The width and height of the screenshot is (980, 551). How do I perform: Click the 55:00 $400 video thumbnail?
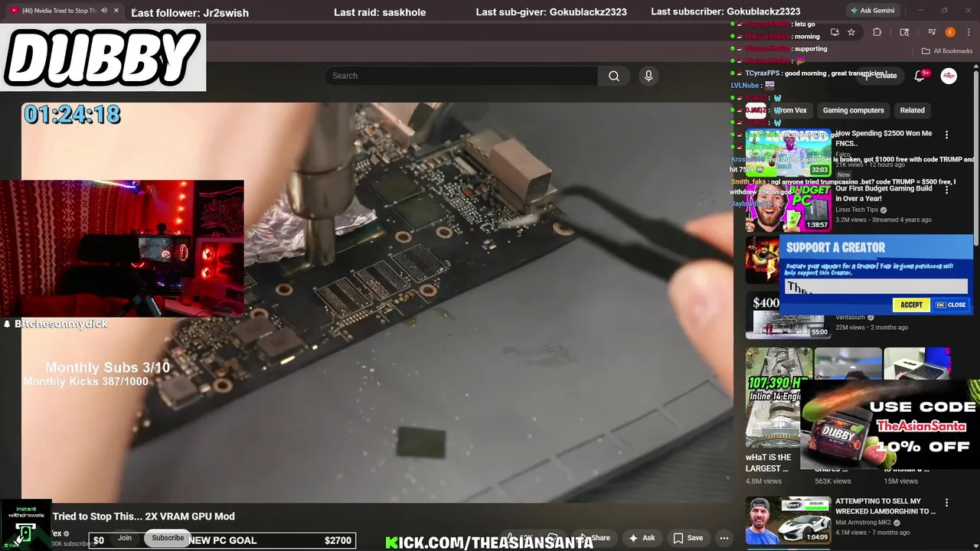point(789,315)
